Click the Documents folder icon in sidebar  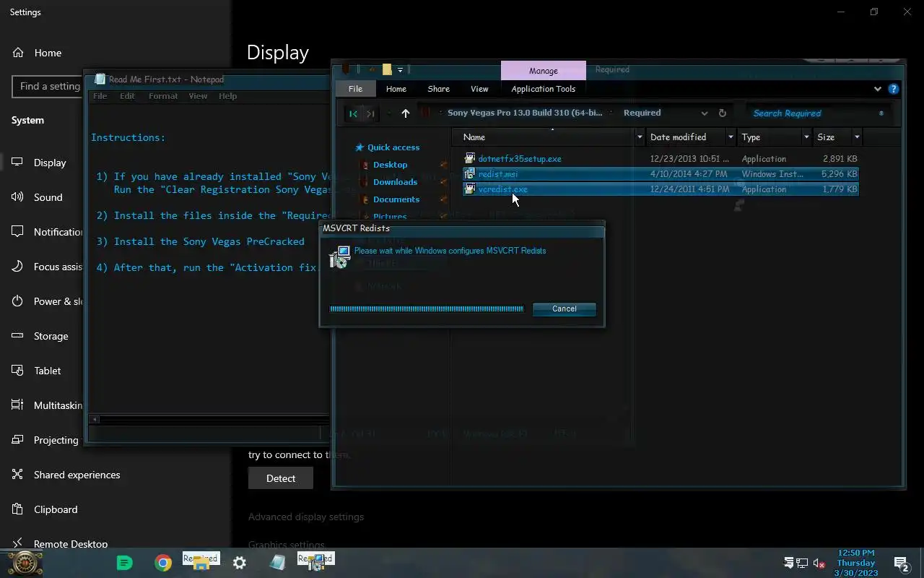[365, 199]
